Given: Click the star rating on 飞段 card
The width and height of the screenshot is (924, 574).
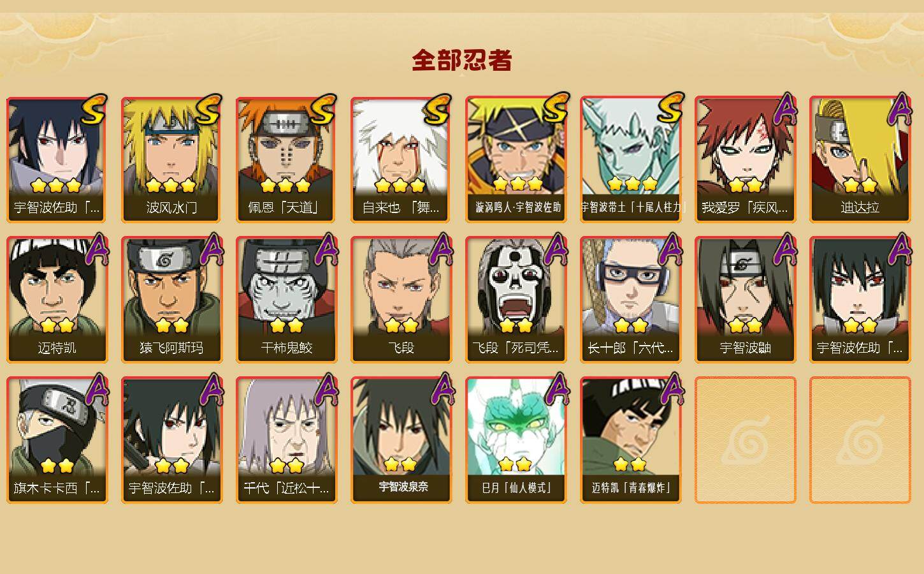Looking at the screenshot, I should pos(401,325).
